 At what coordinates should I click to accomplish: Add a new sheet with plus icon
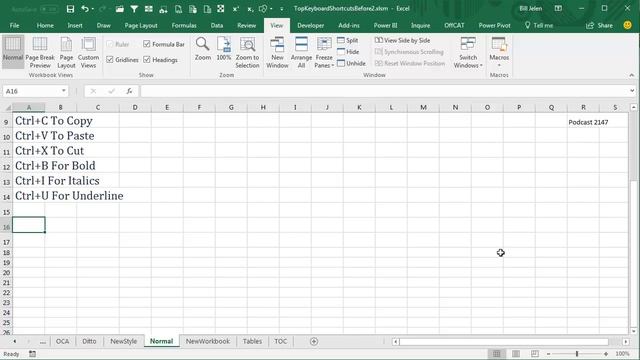tap(313, 341)
